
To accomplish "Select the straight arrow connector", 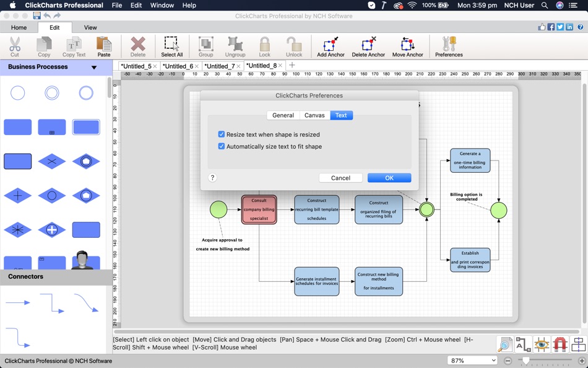I will [17, 302].
